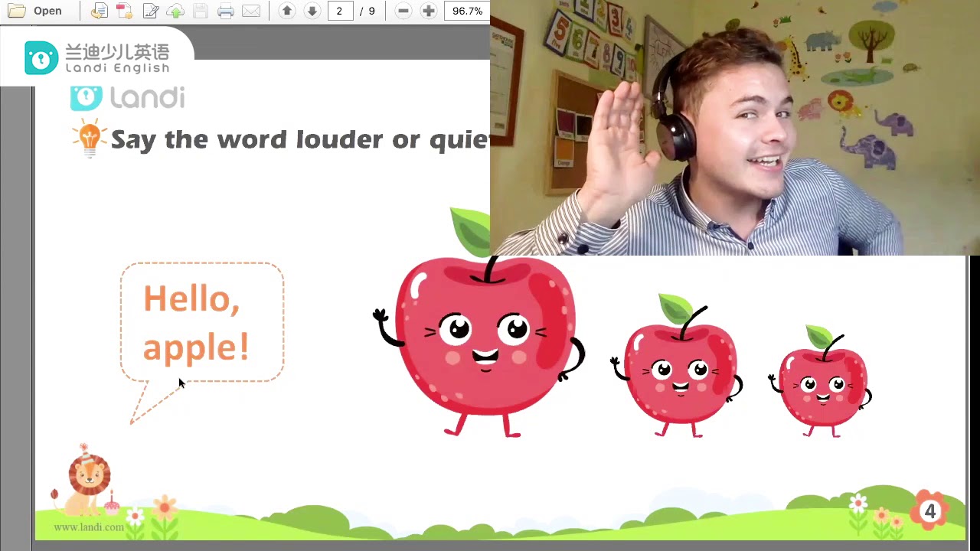Zoom out with the minus button

tap(403, 11)
